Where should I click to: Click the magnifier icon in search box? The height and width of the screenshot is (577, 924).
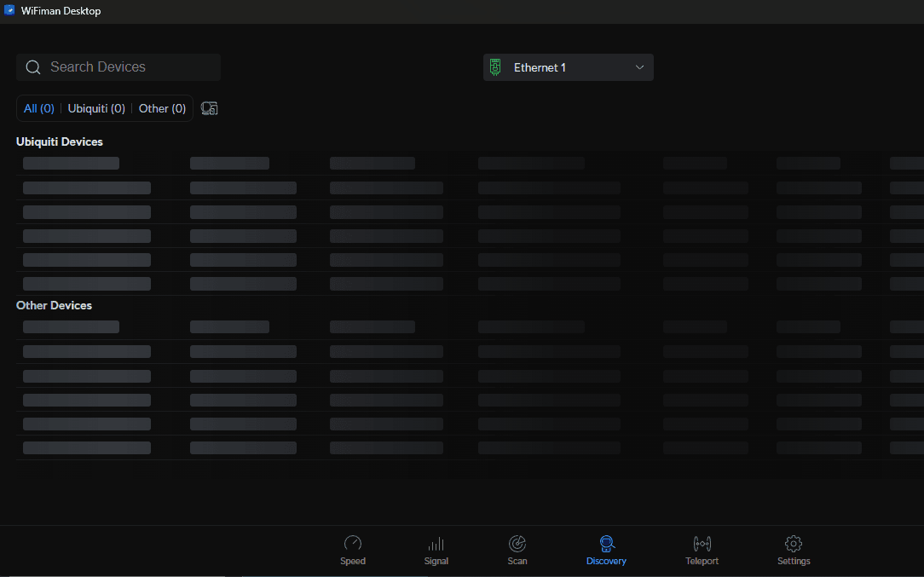(x=33, y=67)
